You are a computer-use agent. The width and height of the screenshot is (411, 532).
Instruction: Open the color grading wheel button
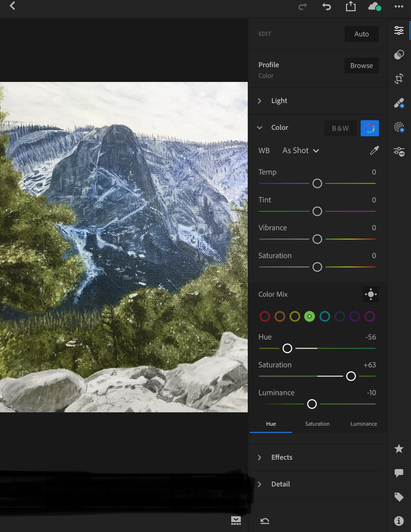tap(370, 128)
